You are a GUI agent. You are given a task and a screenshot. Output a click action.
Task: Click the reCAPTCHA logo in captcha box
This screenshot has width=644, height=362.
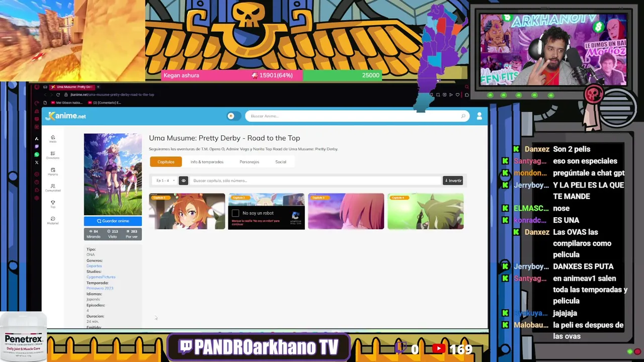click(295, 215)
